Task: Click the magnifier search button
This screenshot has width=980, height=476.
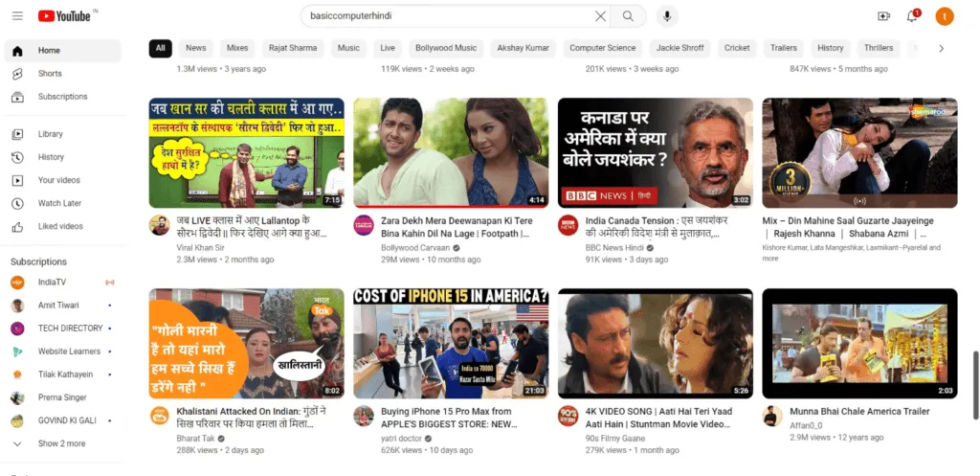Action: [x=628, y=16]
